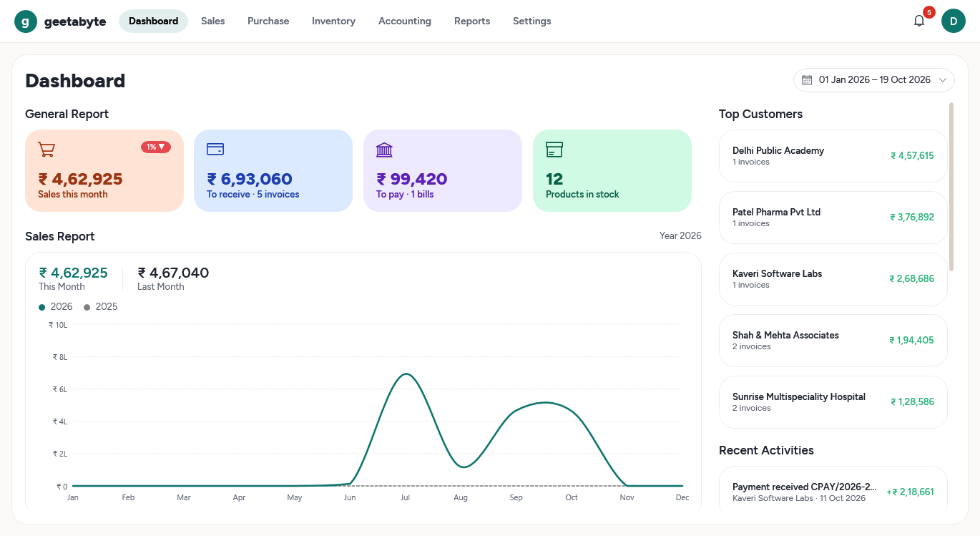Open Kaveri Software Labs customer card
Screen dimensions: 980x536
click(833, 279)
